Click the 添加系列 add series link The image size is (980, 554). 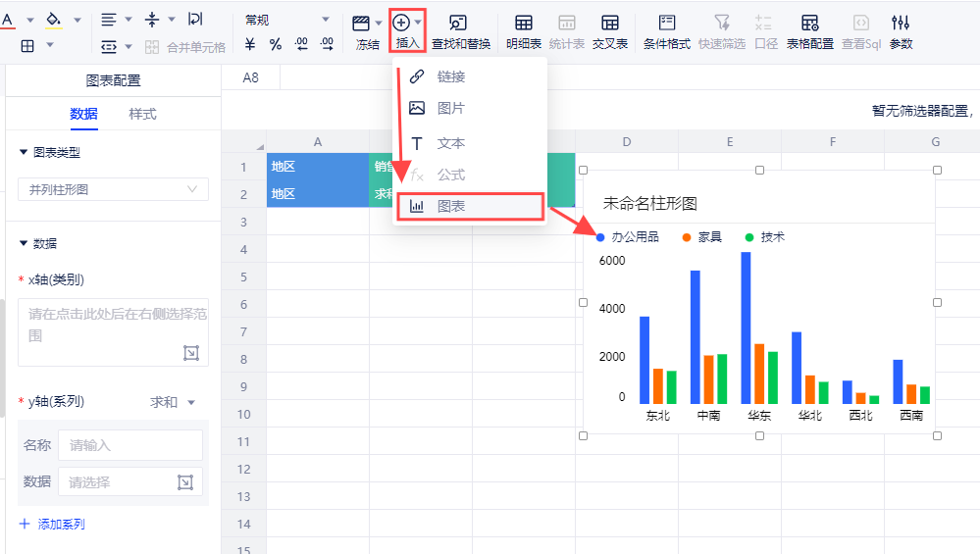(52, 525)
